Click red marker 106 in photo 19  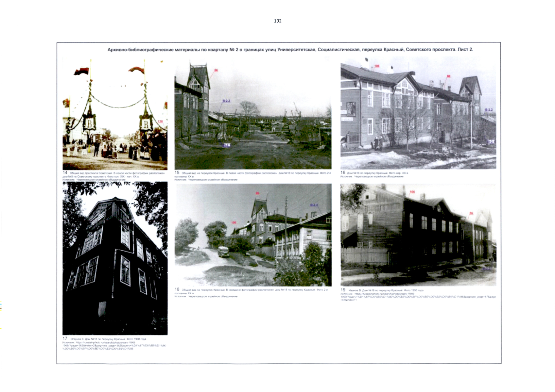click(x=412, y=192)
